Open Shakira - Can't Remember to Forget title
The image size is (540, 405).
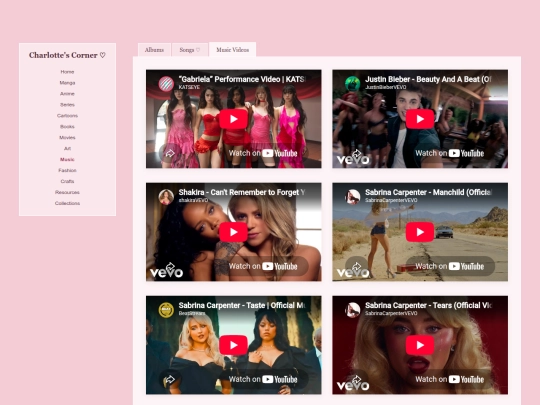click(242, 192)
